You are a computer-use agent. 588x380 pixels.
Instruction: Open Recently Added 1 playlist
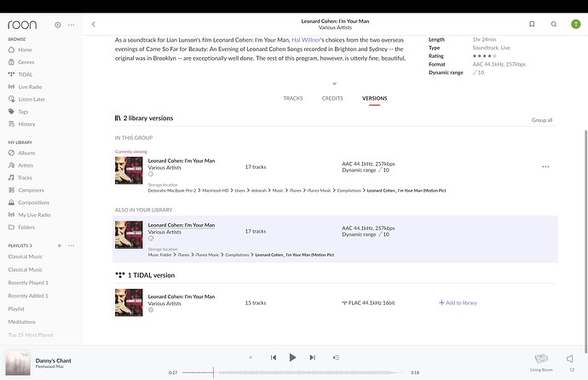[x=28, y=296]
